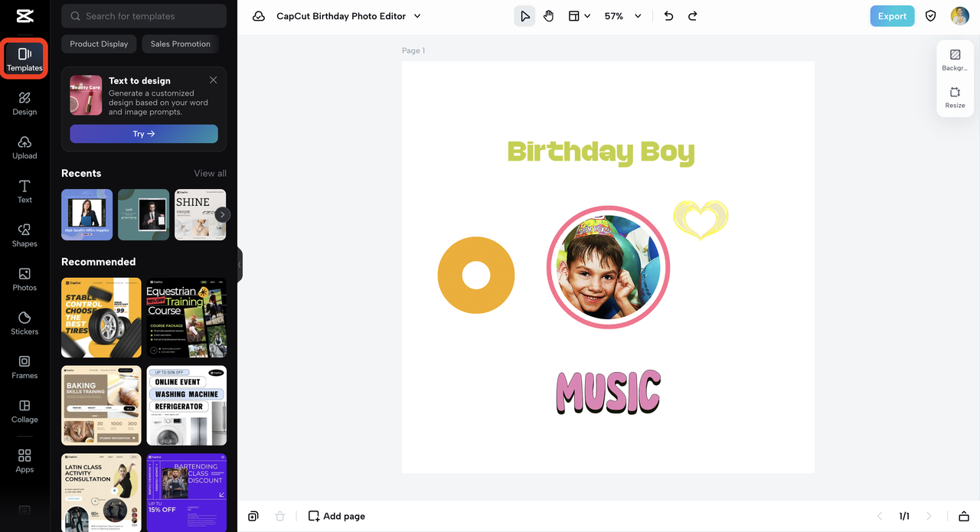Open the Templates sidebar tab
Viewport: 980px width, 532px height.
coord(24,60)
